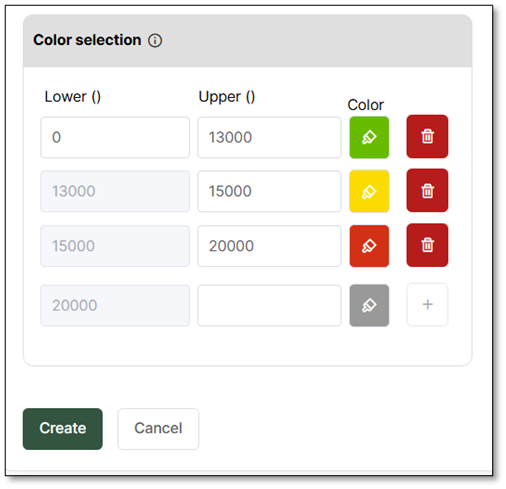Open the green color picker swatch
The image size is (506, 489).
pyautogui.click(x=369, y=137)
